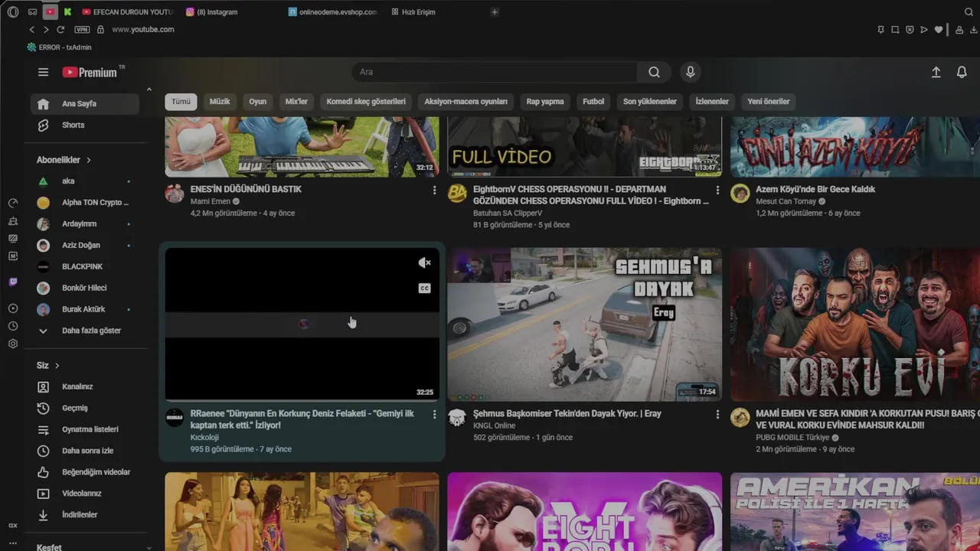Open the BLACKPINK subscription

pos(85,266)
